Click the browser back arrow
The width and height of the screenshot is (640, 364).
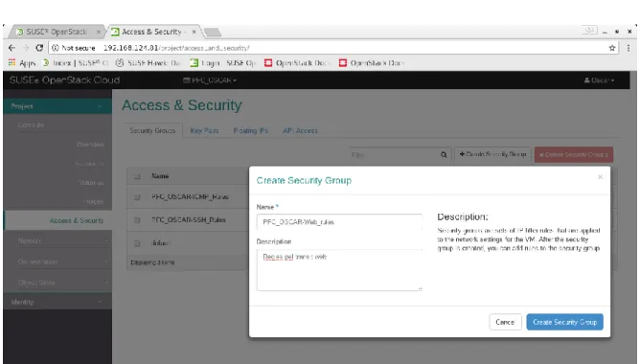point(11,48)
